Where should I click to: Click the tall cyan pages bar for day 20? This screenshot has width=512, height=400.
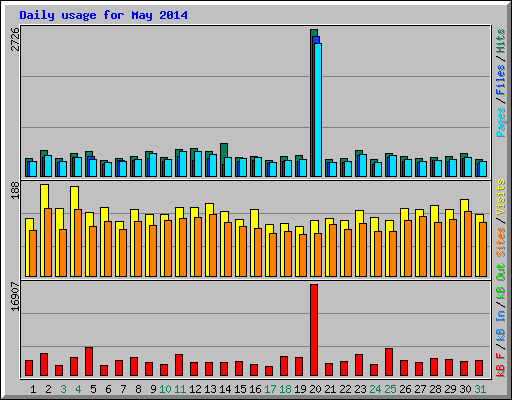click(318, 110)
